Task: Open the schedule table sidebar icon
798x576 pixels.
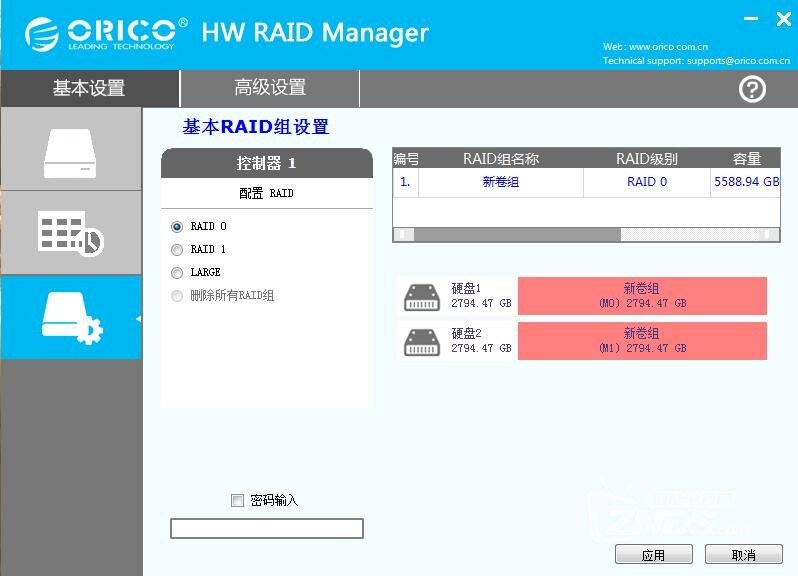Action: tap(71, 234)
